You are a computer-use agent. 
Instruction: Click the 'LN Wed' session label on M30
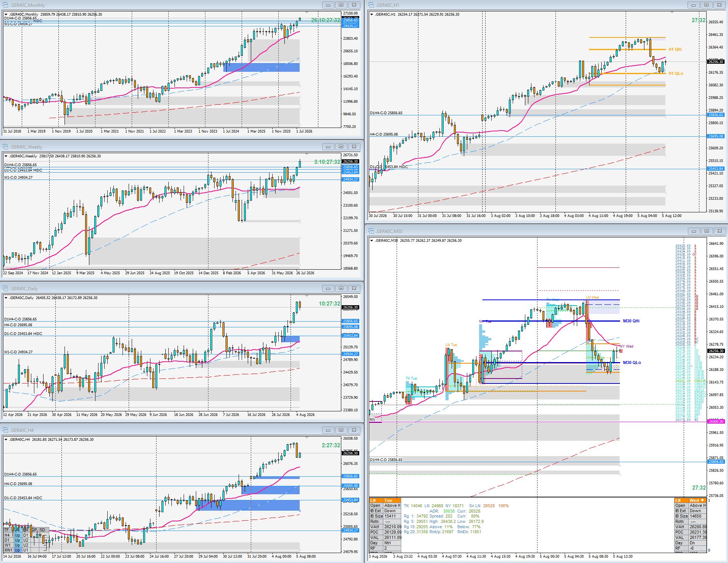coord(592,298)
